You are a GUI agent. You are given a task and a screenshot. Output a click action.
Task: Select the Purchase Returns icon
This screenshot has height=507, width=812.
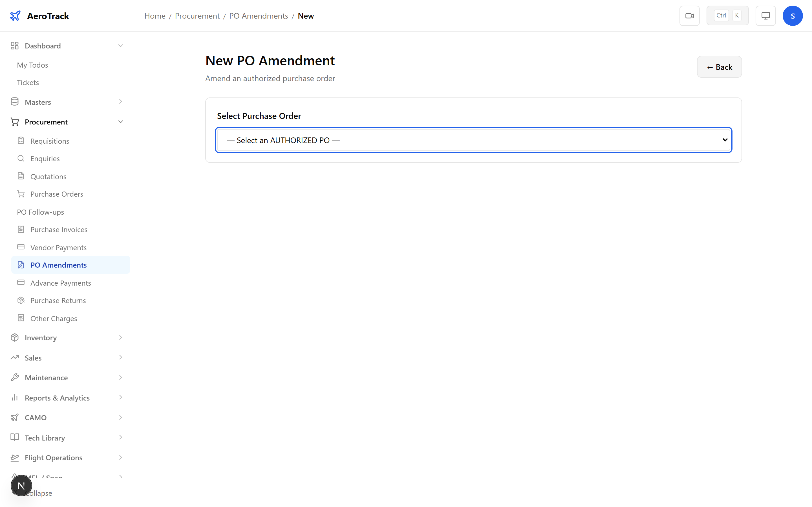coord(21,301)
